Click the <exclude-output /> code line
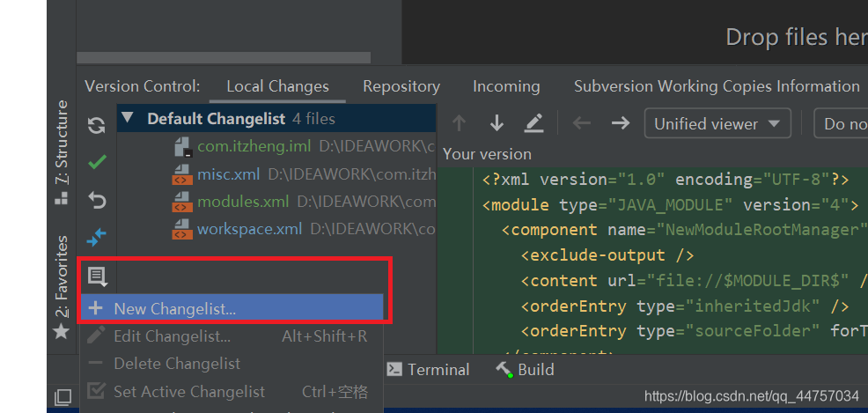 tap(607, 255)
